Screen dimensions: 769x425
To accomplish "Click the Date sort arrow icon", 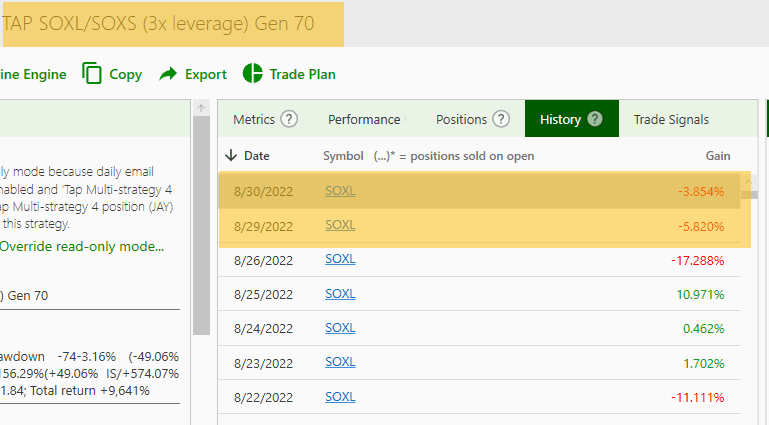I will click(231, 156).
